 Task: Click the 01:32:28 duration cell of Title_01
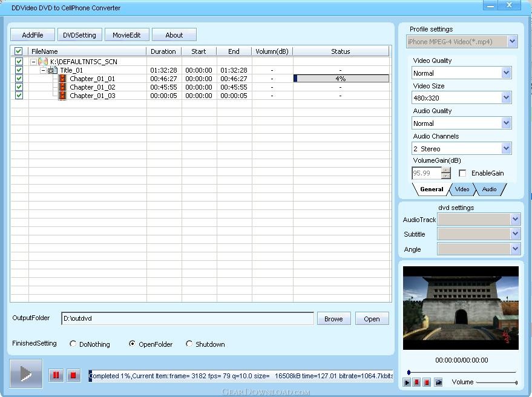click(x=163, y=70)
